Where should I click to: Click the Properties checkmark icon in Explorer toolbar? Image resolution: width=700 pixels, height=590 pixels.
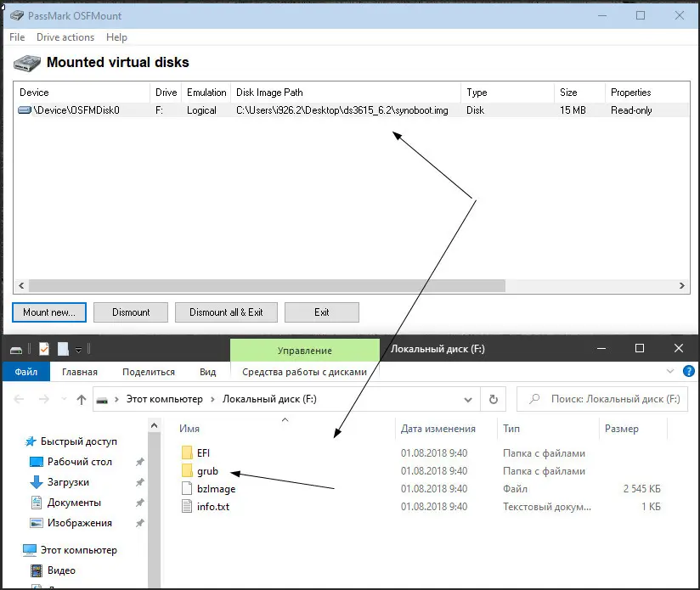pyautogui.click(x=44, y=349)
